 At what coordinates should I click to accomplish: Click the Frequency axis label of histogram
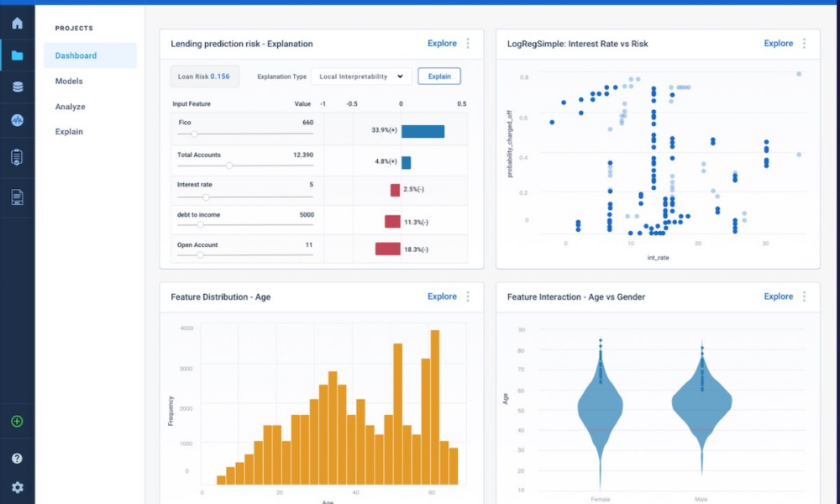pyautogui.click(x=171, y=411)
